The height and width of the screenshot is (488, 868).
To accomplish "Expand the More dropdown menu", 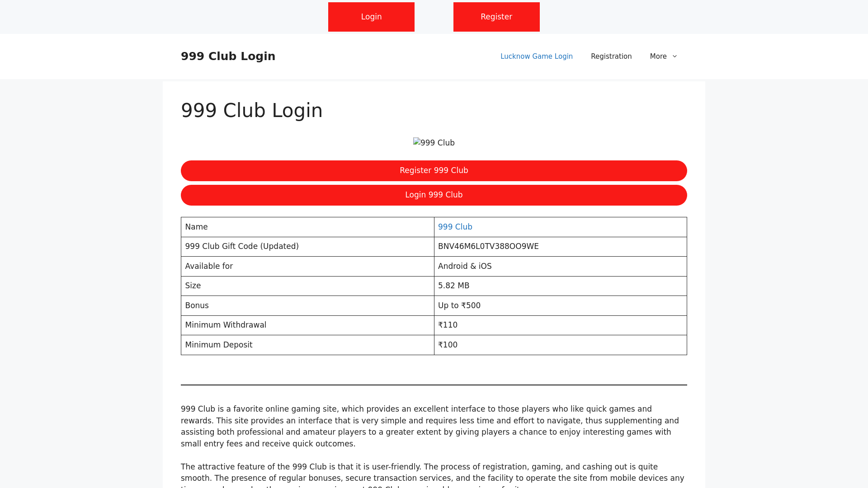I will point(664,56).
